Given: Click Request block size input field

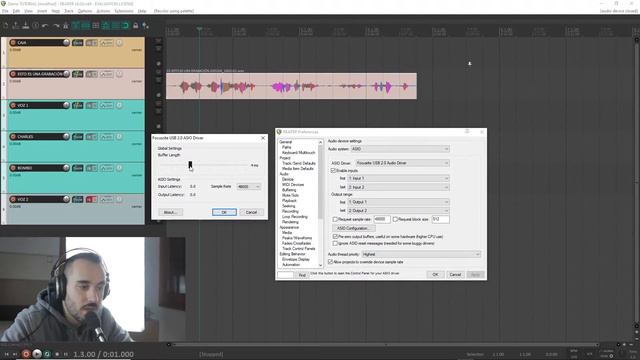Looking at the screenshot, I should click(440, 220).
